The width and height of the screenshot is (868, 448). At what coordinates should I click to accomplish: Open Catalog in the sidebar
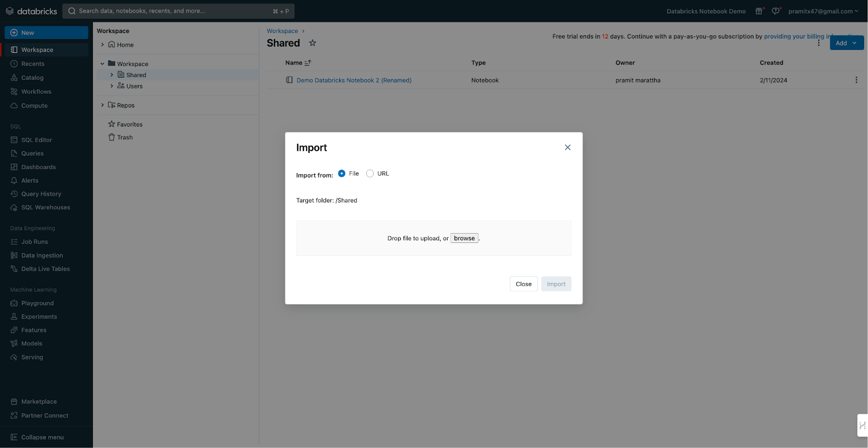tap(32, 78)
